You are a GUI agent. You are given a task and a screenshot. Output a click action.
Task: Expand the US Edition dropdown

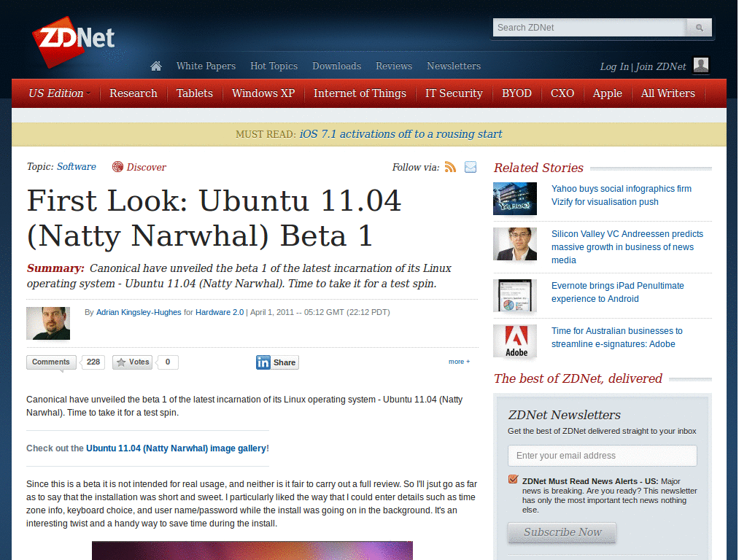point(59,93)
